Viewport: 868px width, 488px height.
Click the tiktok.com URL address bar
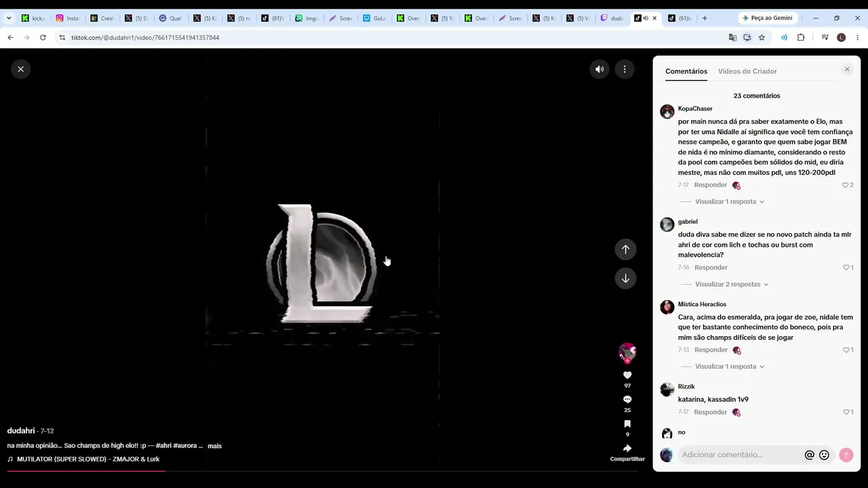145,37
